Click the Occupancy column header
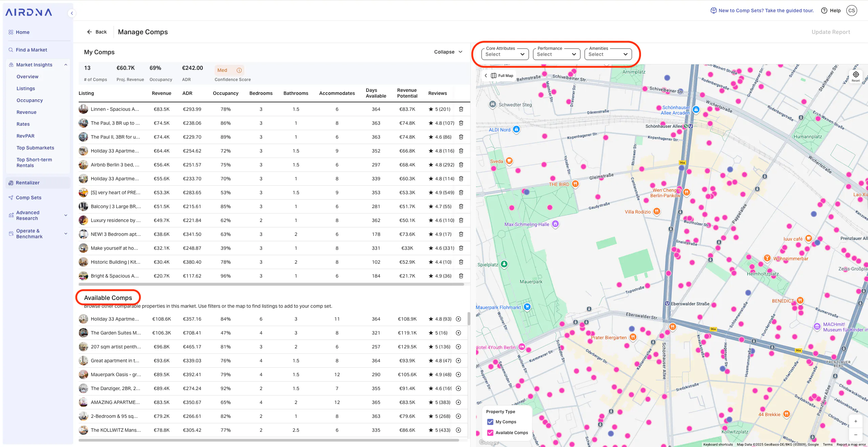 pyautogui.click(x=225, y=93)
